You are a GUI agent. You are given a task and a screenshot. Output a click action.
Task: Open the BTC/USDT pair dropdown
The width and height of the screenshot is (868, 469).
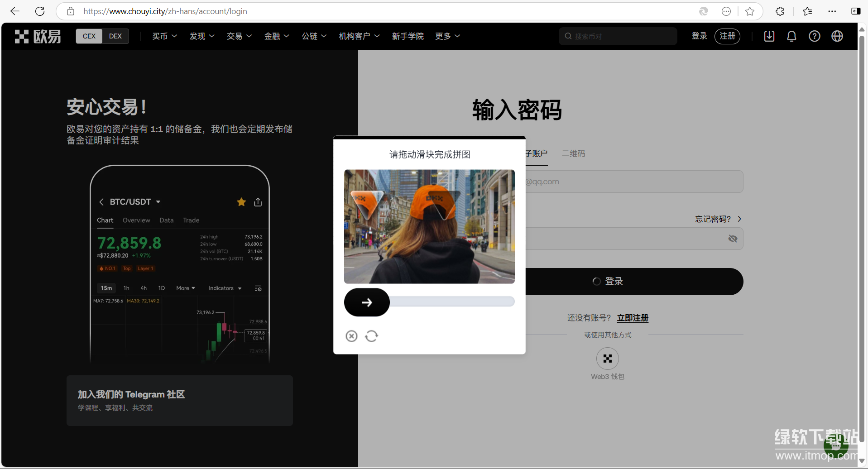(135, 202)
